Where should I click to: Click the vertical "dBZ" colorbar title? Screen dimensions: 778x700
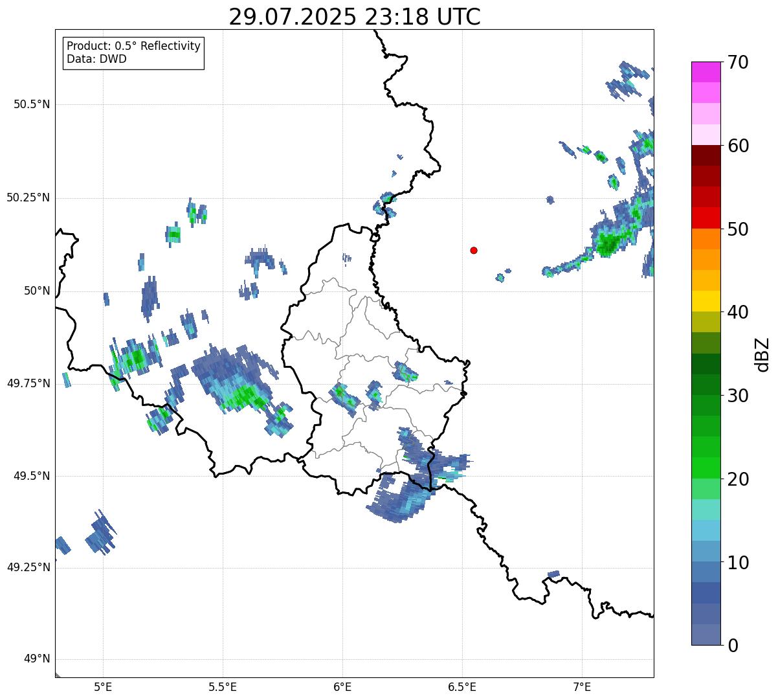pyautogui.click(x=763, y=354)
